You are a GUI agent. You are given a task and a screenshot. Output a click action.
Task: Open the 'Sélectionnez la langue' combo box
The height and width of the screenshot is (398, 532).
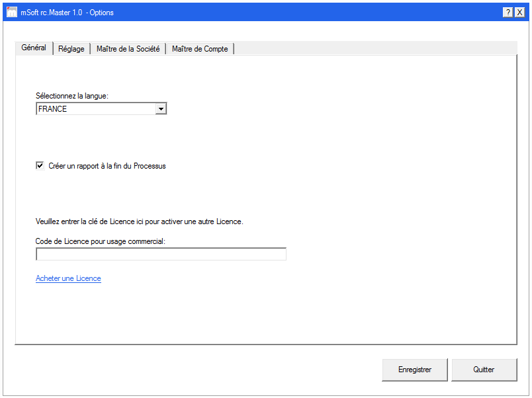tap(99, 108)
